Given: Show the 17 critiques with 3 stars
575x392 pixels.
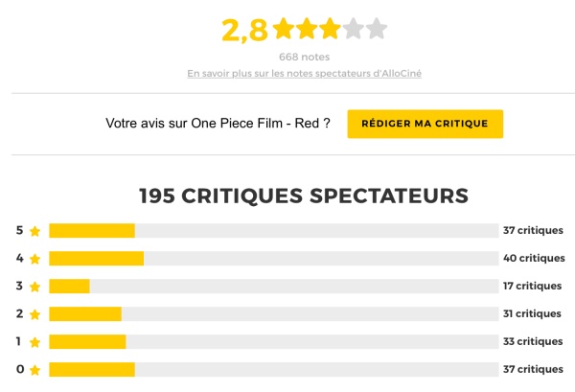Looking at the screenshot, I should [x=533, y=286].
